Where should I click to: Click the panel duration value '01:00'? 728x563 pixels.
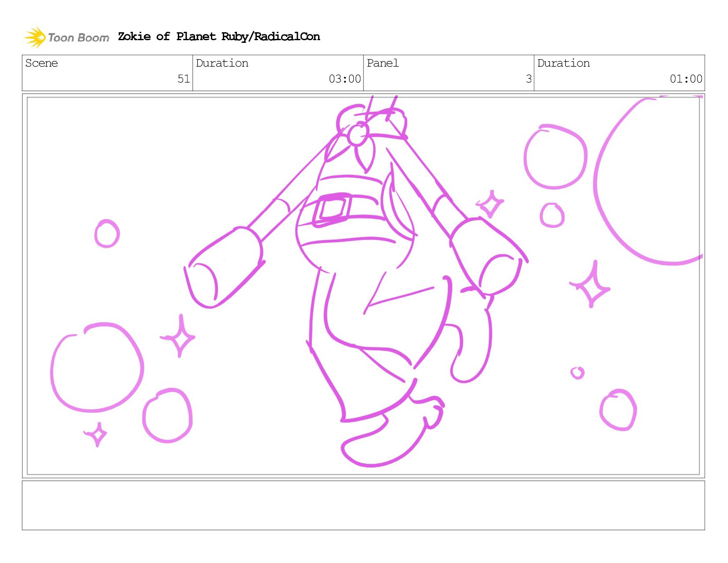(x=686, y=79)
